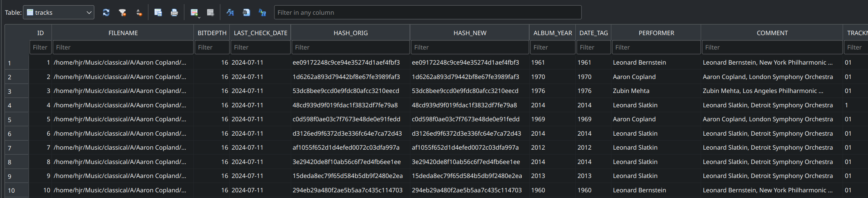Click the find and replace icon
The width and height of the screenshot is (868, 198).
(262, 12)
